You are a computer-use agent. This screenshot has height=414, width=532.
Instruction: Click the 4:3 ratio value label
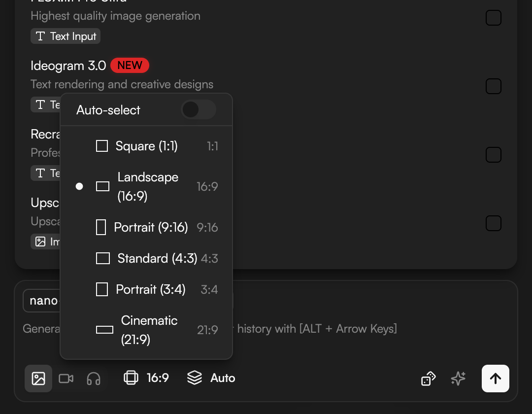(209, 259)
